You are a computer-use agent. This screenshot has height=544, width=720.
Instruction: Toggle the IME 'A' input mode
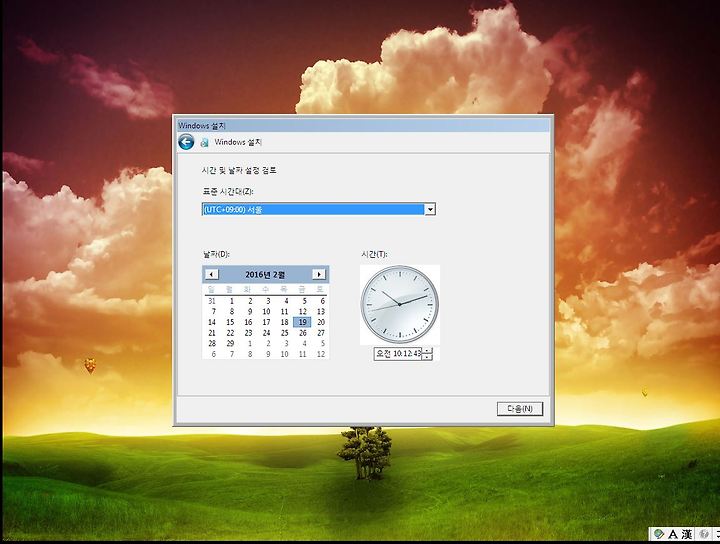point(673,534)
